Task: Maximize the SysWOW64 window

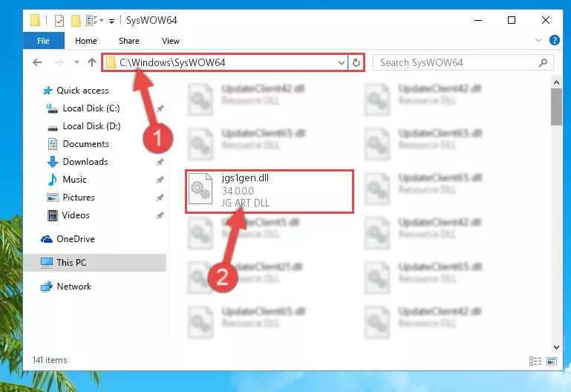Action: [512, 20]
